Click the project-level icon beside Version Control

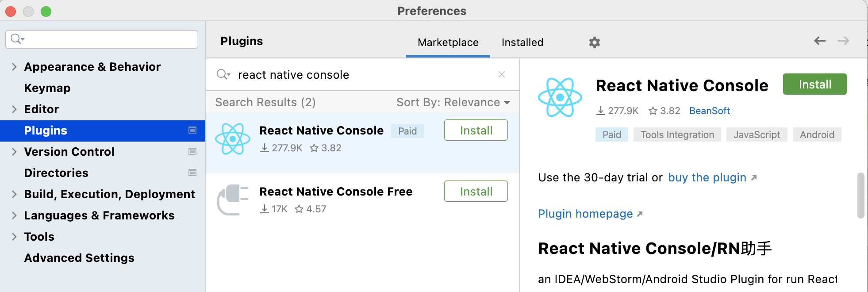[x=192, y=151]
